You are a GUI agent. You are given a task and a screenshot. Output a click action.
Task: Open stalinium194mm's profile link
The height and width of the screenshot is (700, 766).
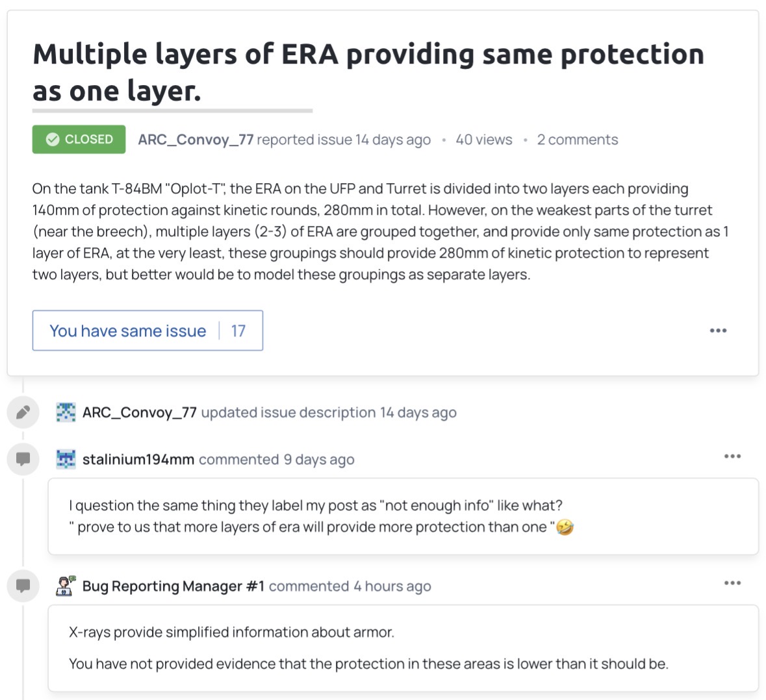click(x=138, y=460)
